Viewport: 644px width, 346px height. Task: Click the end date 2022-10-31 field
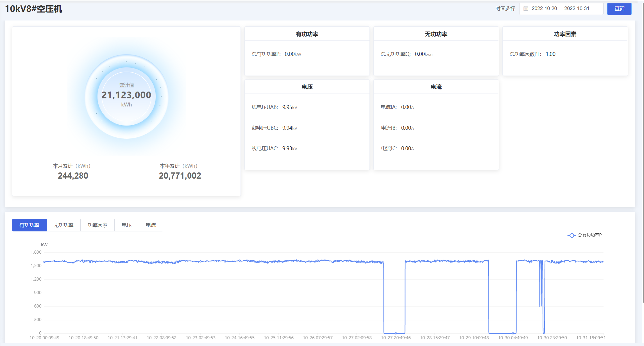[x=577, y=9]
